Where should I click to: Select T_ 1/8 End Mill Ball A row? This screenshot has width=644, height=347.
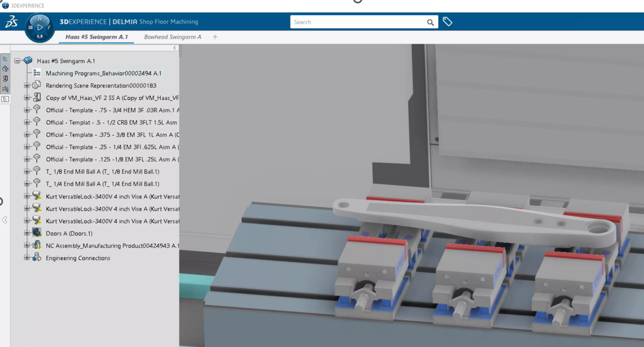(102, 172)
